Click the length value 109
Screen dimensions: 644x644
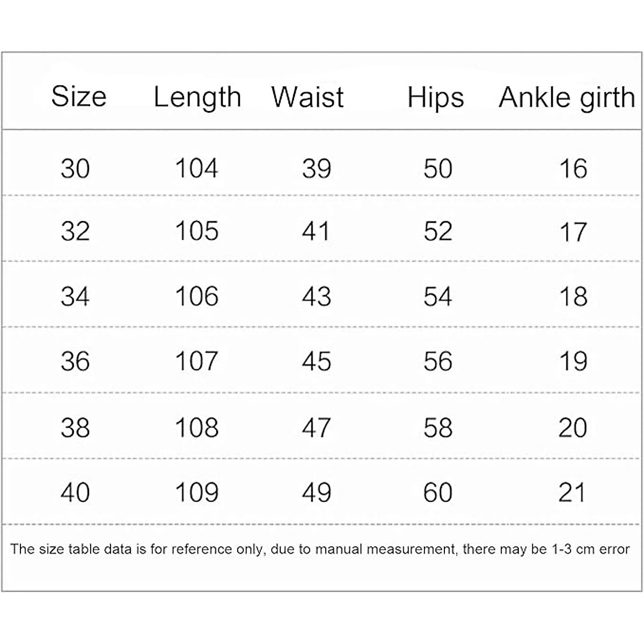click(197, 493)
